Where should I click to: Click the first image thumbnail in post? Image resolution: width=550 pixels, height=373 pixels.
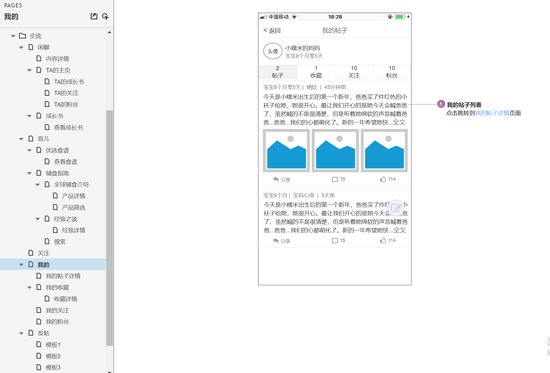pos(286,151)
